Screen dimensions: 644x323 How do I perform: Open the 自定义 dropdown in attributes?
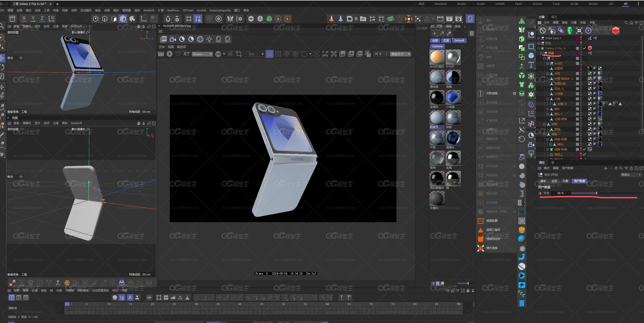(x=631, y=175)
